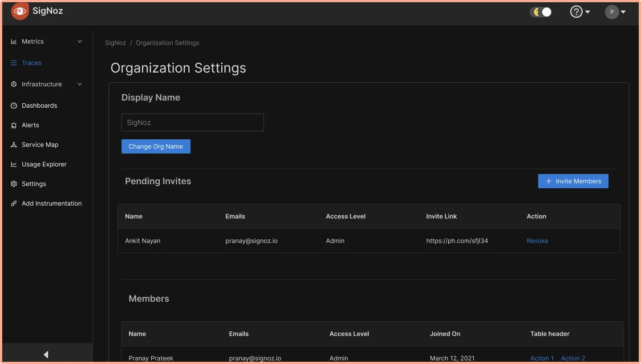Revoke the pending invite for Ankit Nayan
Image resolution: width=641 pixels, height=364 pixels.
click(x=537, y=241)
